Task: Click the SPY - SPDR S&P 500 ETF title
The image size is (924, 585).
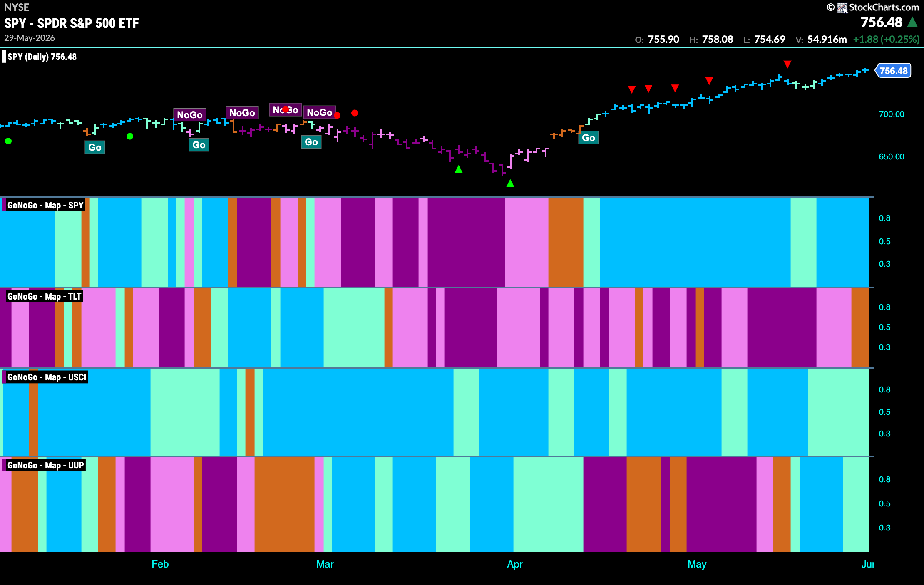Action: click(x=72, y=23)
